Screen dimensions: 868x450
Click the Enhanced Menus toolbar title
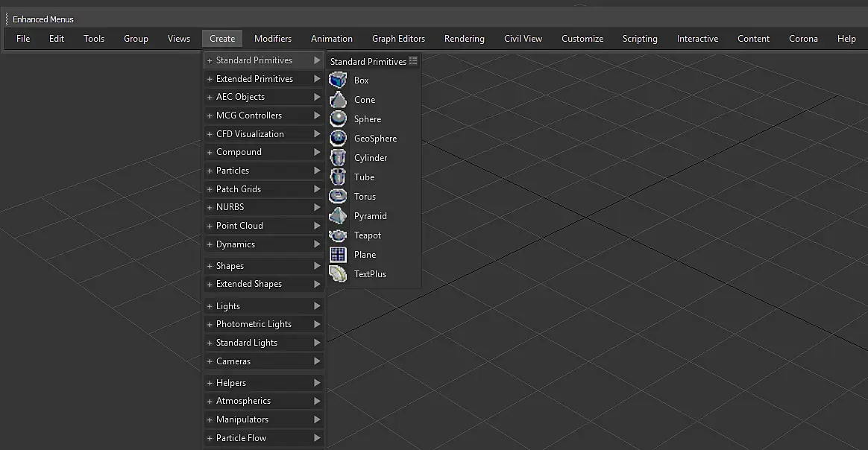point(43,19)
